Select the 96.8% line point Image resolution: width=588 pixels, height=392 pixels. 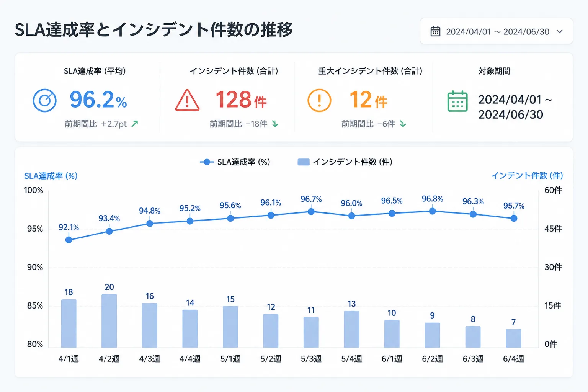(x=432, y=211)
